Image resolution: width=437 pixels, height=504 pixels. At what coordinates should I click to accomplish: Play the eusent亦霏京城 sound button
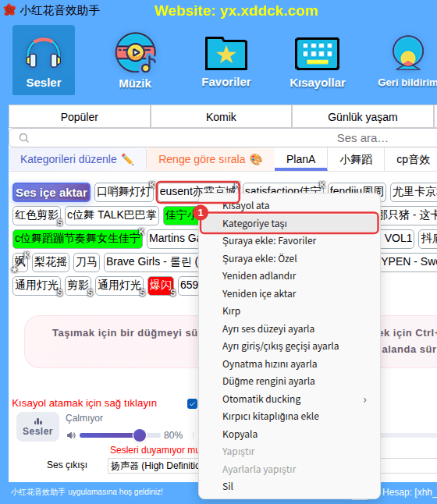[197, 192]
